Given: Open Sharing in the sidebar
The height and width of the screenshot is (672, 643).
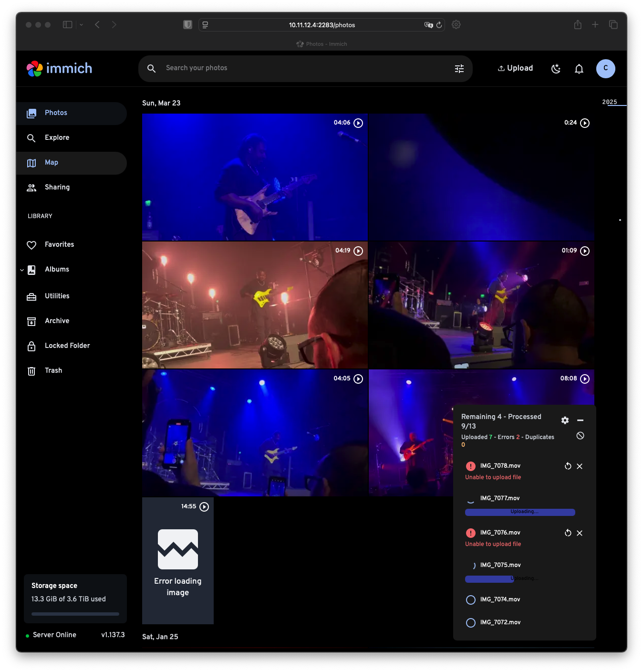Looking at the screenshot, I should click(x=72, y=188).
